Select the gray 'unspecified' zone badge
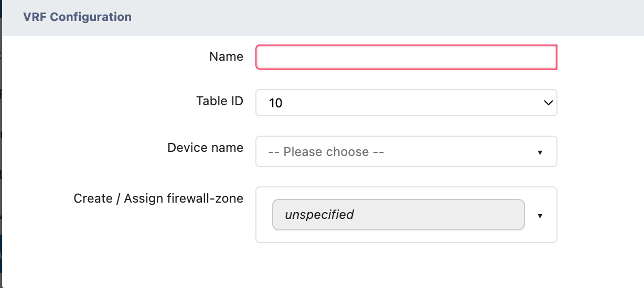 (398, 215)
